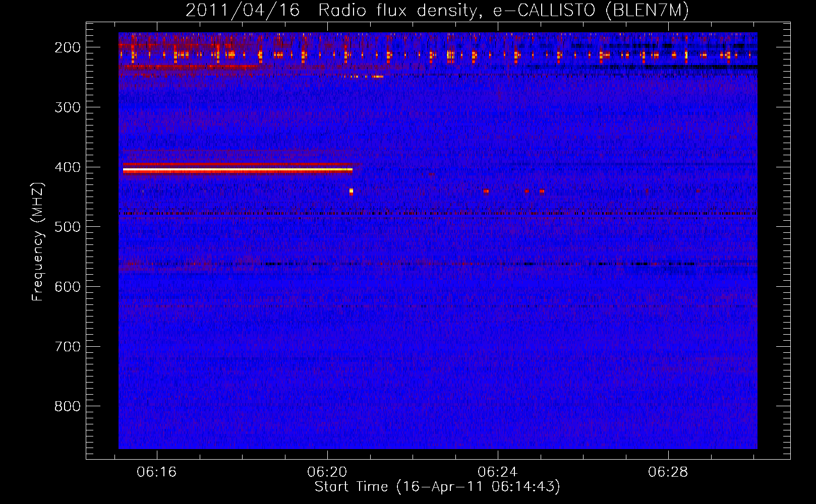Click the 600 frequency tick label
Viewport: 816px width, 504px height.
[68, 287]
